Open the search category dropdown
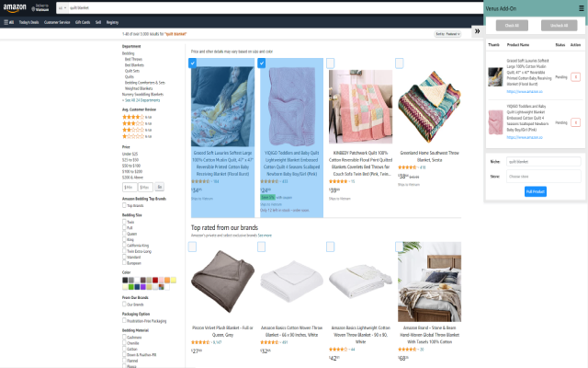The width and height of the screenshot is (588, 368). (x=62, y=8)
